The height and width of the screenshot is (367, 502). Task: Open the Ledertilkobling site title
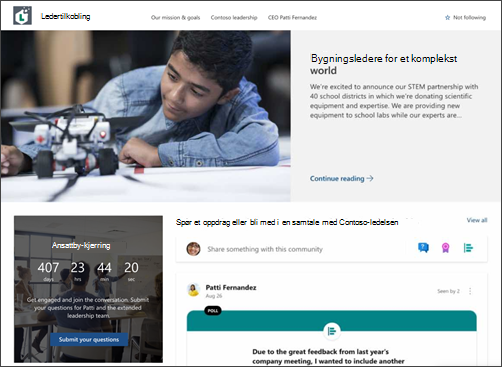pyautogui.click(x=65, y=16)
